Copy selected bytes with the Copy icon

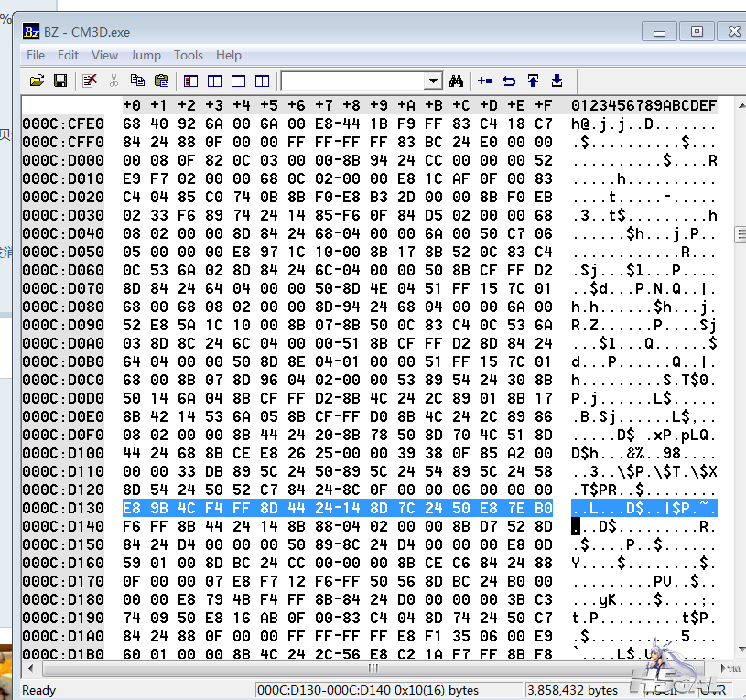(x=137, y=81)
